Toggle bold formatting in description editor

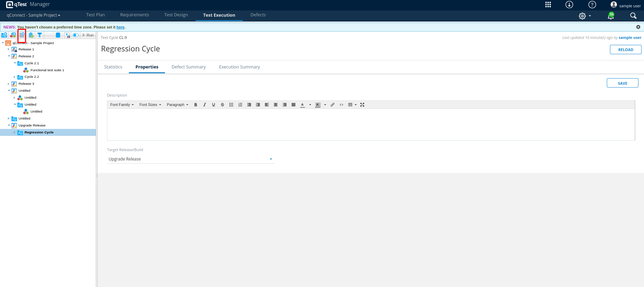point(196,105)
